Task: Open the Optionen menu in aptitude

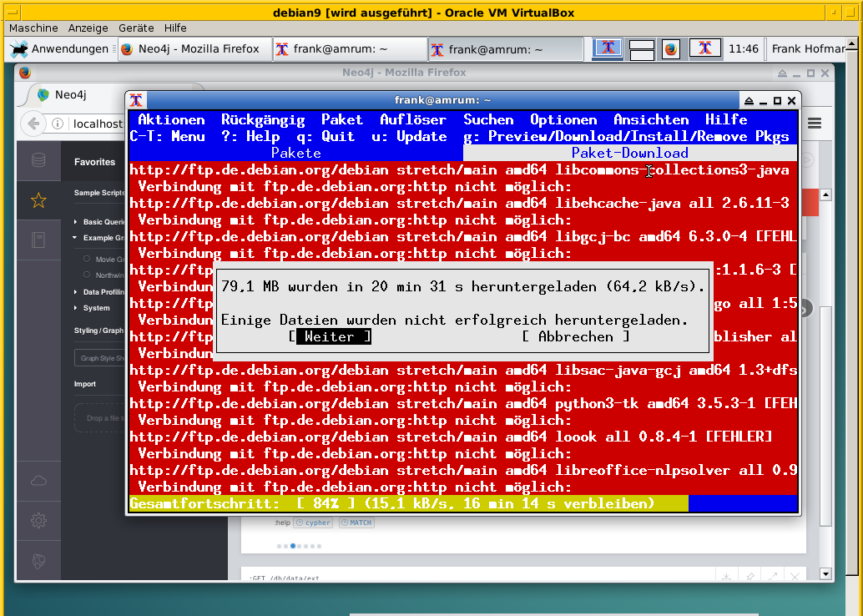Action: tap(563, 119)
